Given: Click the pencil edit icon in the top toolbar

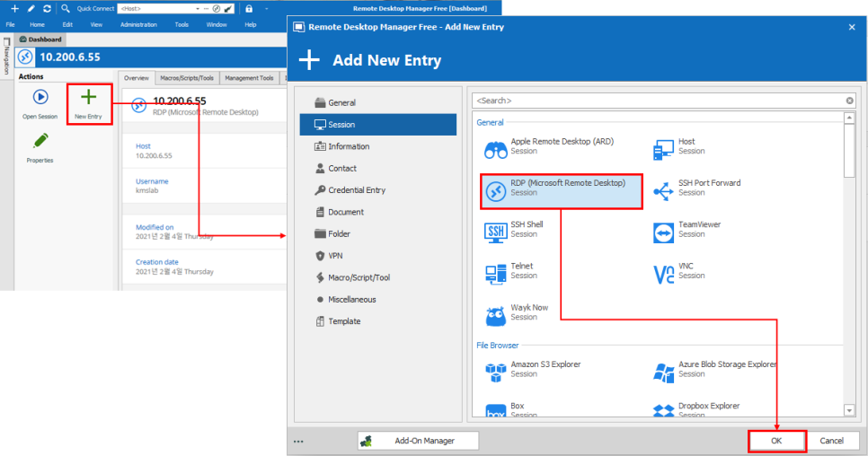Looking at the screenshot, I should 31,8.
